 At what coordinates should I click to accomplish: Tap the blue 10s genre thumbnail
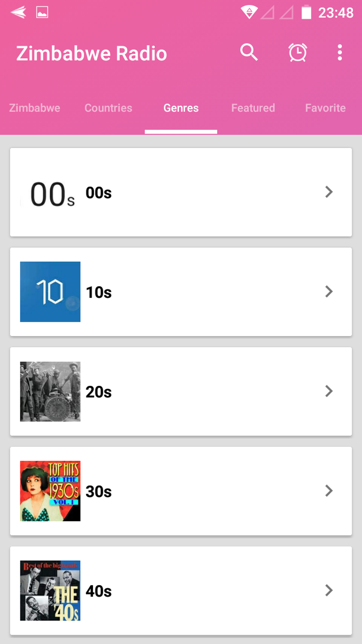point(50,292)
